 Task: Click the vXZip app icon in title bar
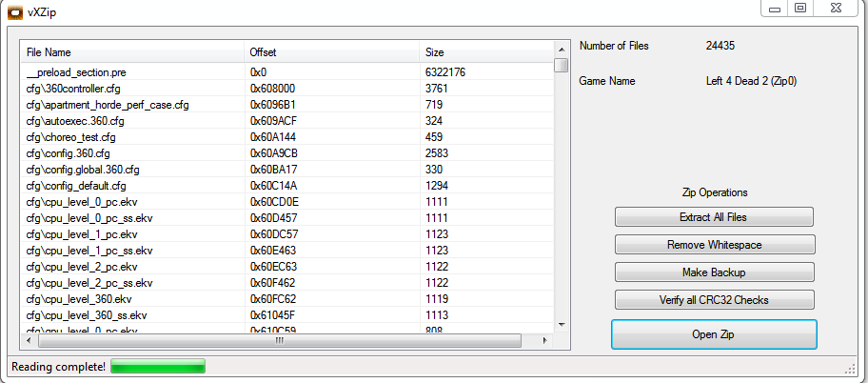(14, 12)
